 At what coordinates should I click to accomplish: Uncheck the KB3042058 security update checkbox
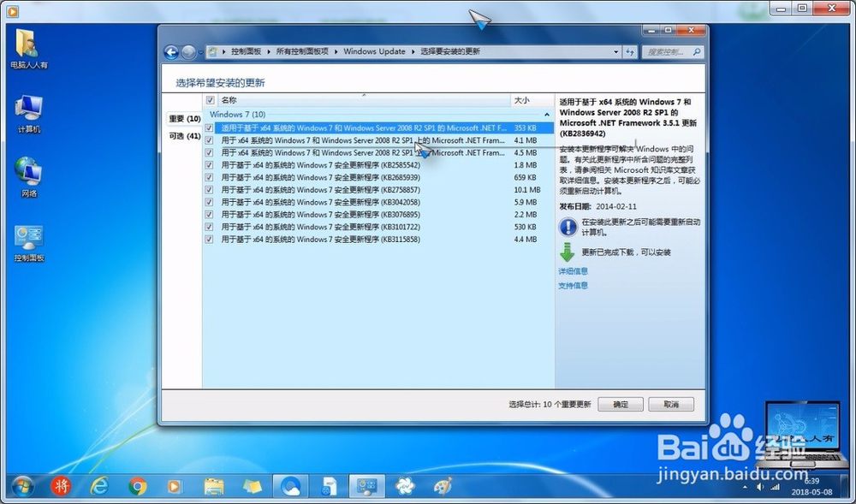(x=209, y=202)
